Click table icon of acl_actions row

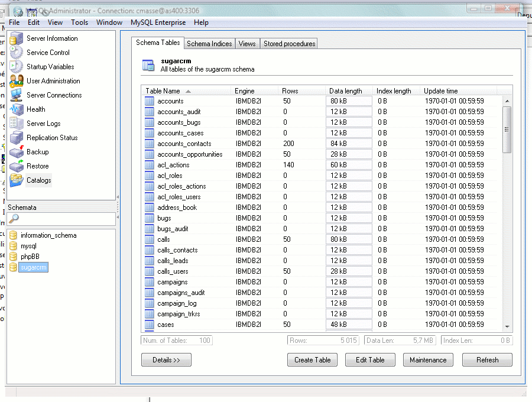(150, 165)
